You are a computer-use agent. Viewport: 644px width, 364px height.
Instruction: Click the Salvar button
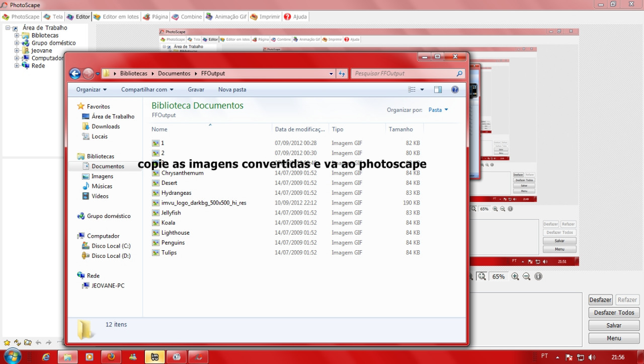click(x=614, y=325)
